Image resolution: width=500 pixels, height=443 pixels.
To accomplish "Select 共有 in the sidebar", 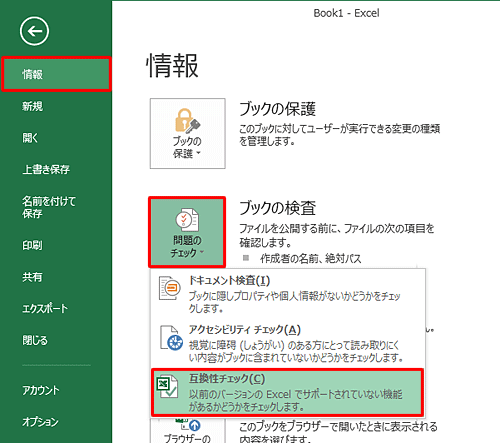I will [32, 277].
